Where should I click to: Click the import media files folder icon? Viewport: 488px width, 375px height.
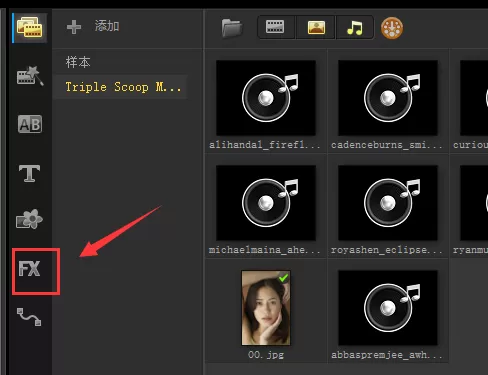(x=232, y=28)
